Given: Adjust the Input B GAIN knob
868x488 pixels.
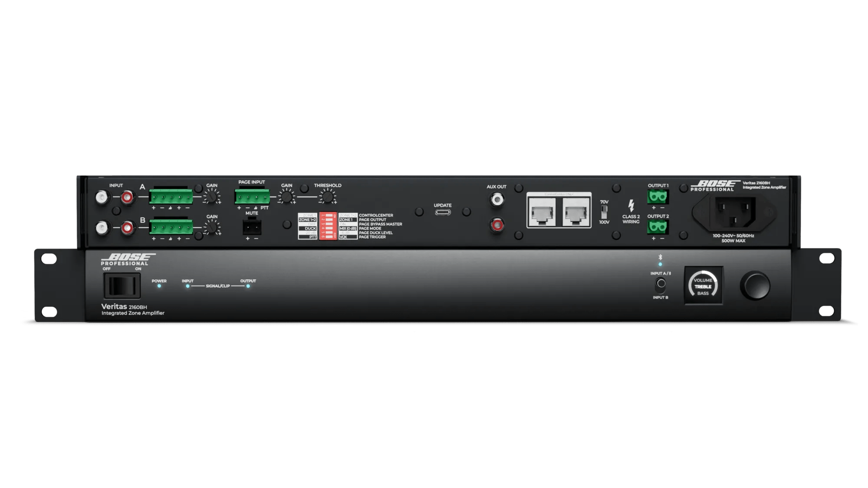Looking at the screenshot, I should [x=211, y=228].
